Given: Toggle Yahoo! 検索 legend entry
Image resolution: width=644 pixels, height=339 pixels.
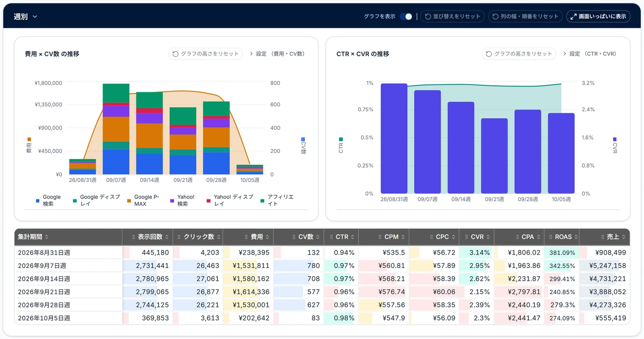Looking at the screenshot, I should [182, 200].
